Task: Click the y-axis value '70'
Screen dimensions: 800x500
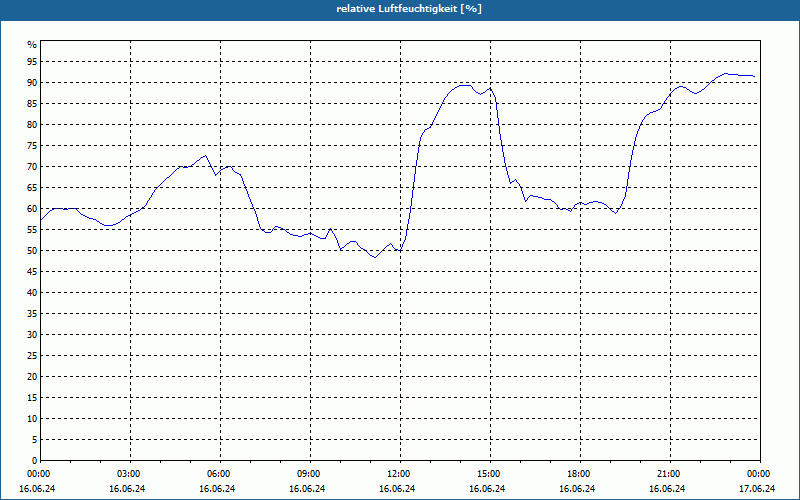Action: [32, 167]
